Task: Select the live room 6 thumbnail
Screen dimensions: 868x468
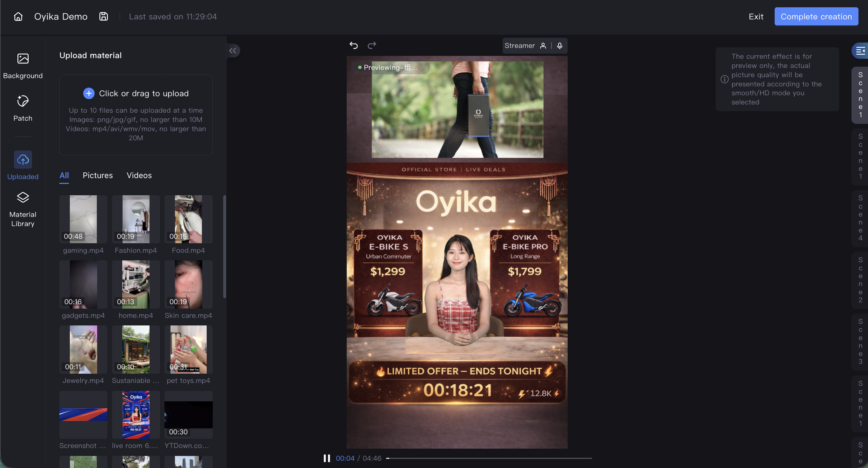Action: [x=136, y=415]
